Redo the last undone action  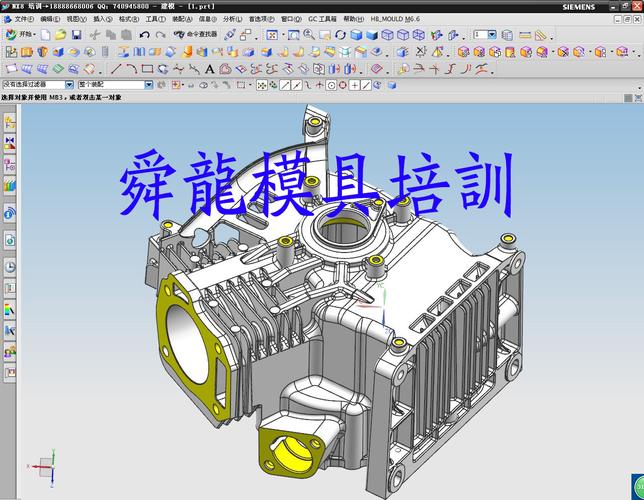click(x=161, y=35)
